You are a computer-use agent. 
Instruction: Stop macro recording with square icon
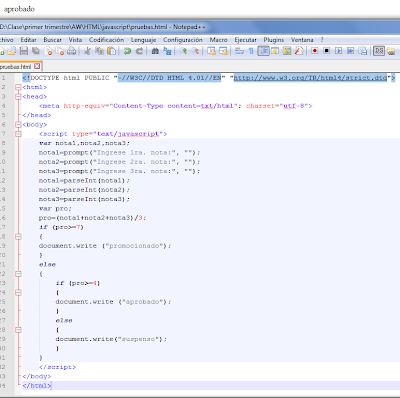[327, 51]
